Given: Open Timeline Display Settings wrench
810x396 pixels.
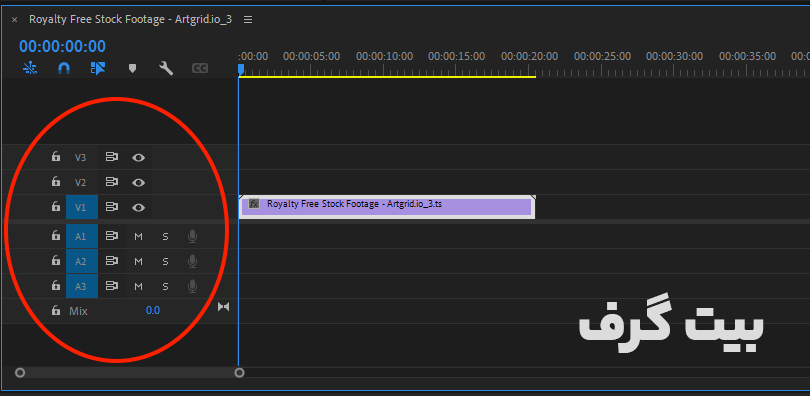Looking at the screenshot, I should coord(166,68).
